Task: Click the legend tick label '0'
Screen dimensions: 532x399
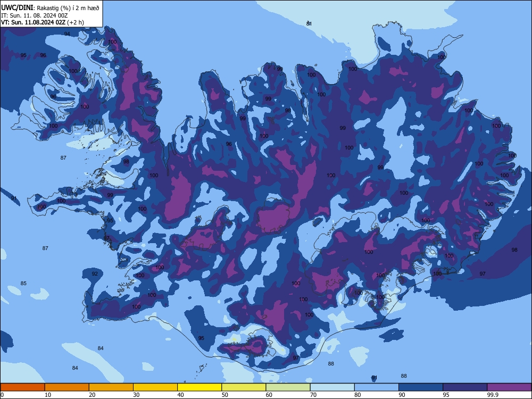Action: (x=2, y=395)
